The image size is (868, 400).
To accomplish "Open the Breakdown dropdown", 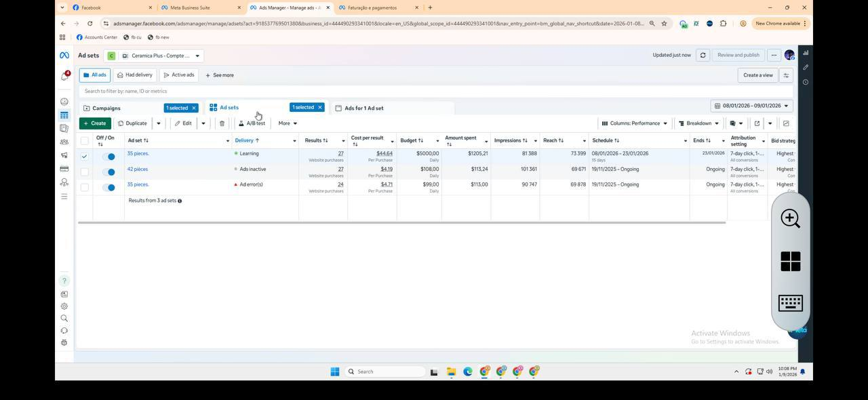I will coord(699,123).
